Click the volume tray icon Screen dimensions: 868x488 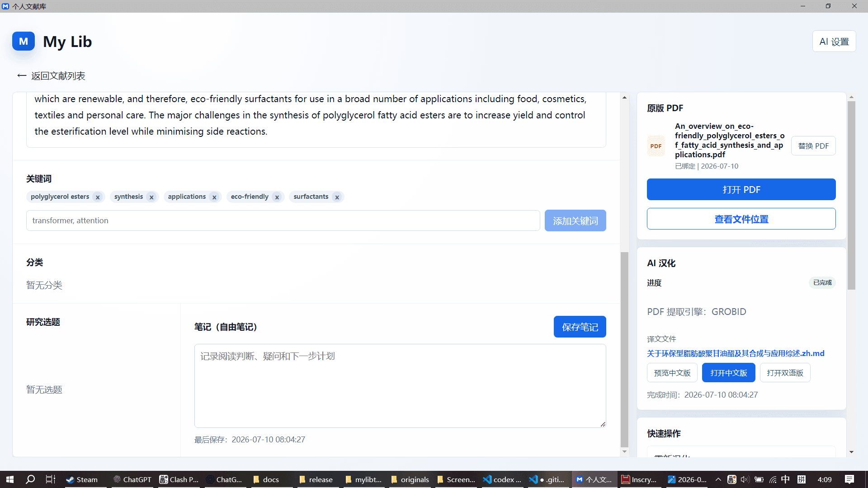[x=745, y=479]
